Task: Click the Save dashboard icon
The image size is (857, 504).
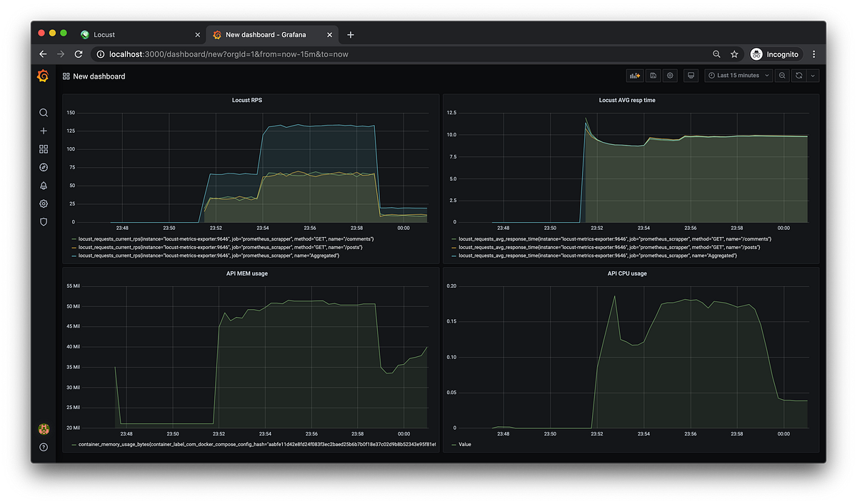Action: coord(653,76)
